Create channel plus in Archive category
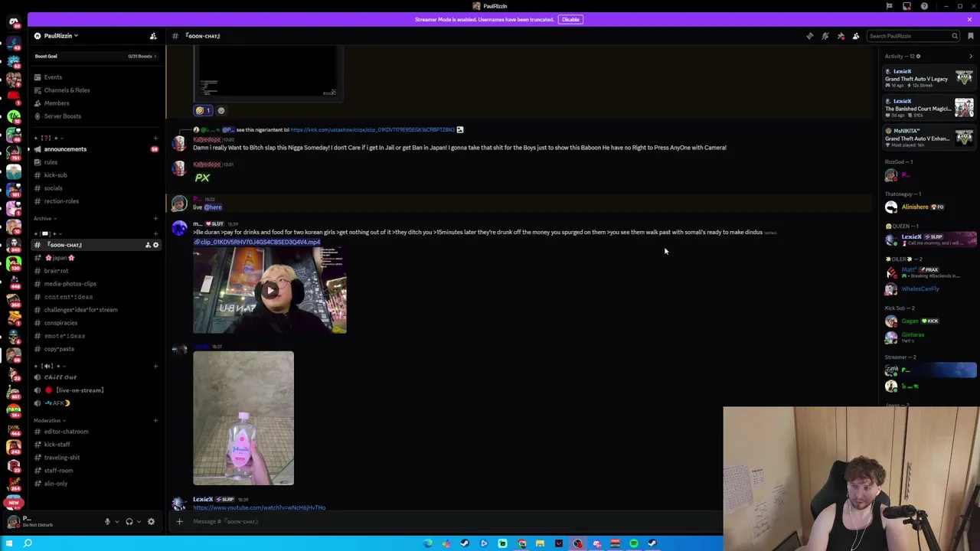 [x=155, y=219]
